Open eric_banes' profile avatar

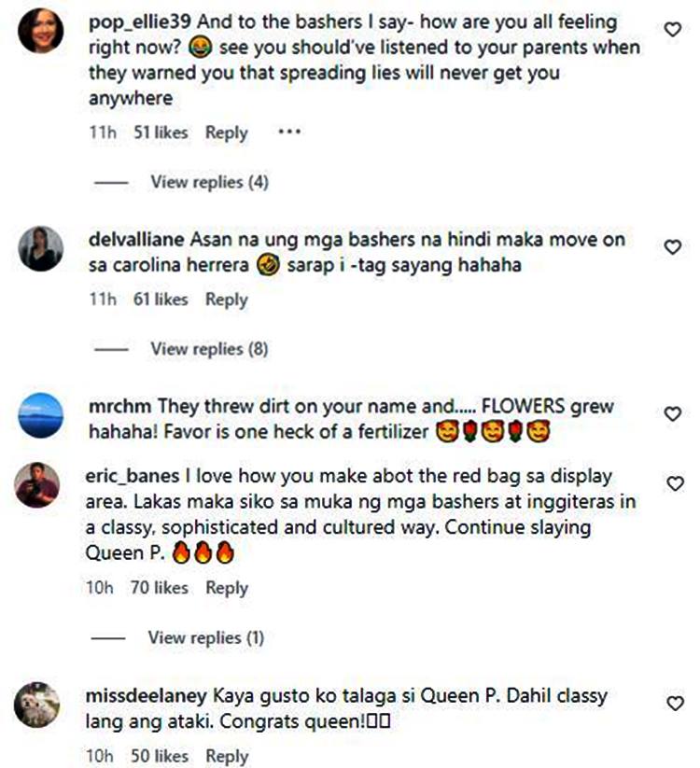pyautogui.click(x=38, y=485)
